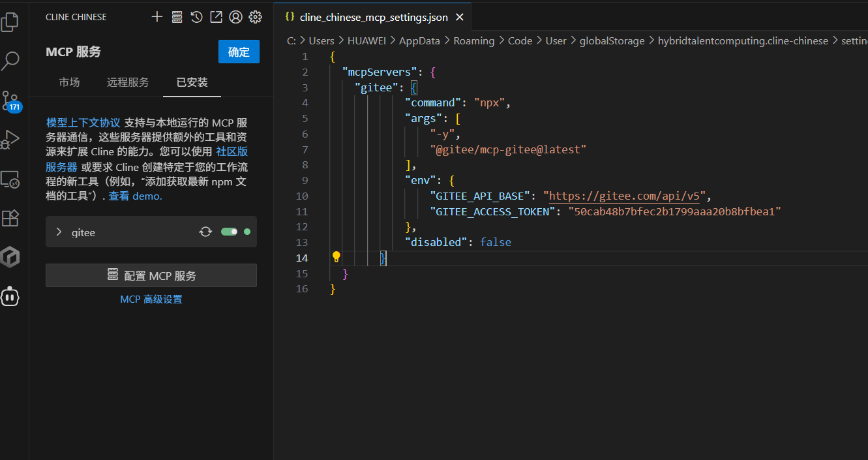Open the Remote Explorer view
868x460 pixels.
point(10,179)
